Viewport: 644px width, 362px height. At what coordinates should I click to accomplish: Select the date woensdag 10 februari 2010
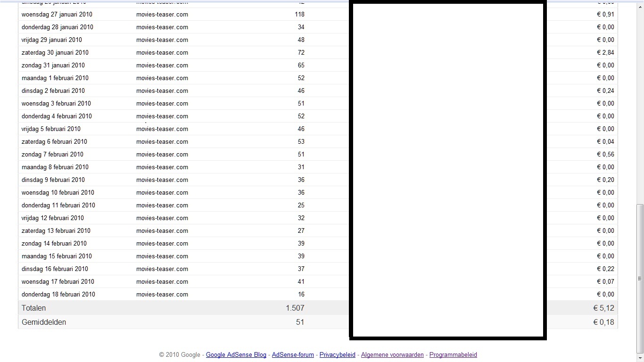58,192
